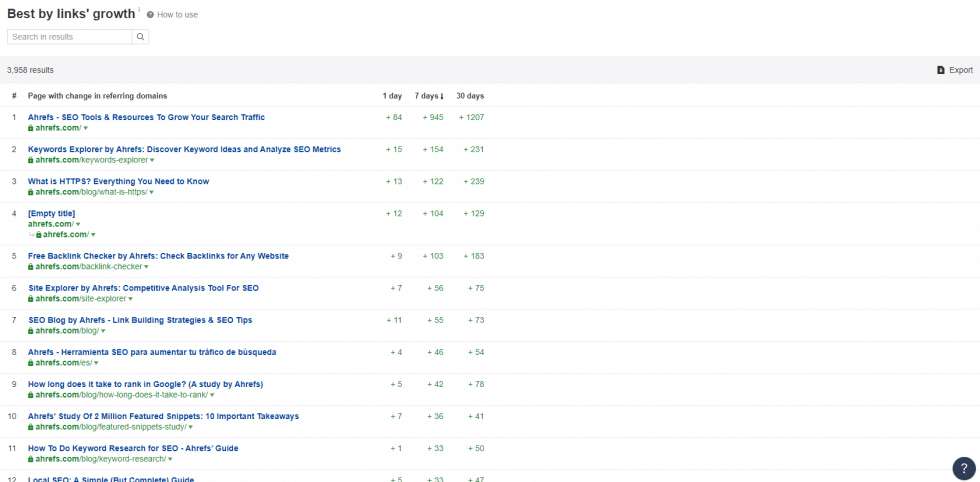Expand dropdown for ahrefs.com/es/ URL
This screenshot has width=980, height=482.
(96, 363)
